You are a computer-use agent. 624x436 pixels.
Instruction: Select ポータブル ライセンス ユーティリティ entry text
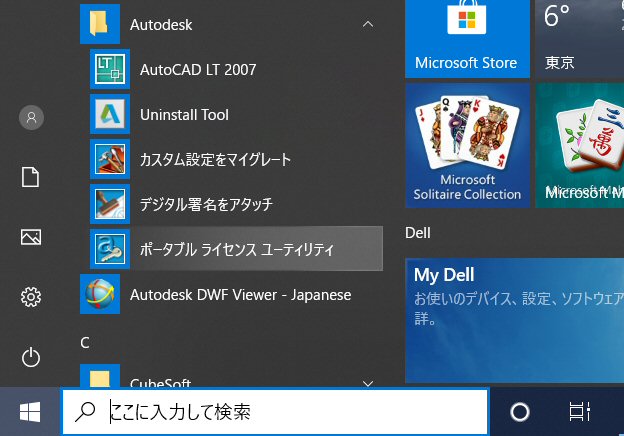pos(237,249)
